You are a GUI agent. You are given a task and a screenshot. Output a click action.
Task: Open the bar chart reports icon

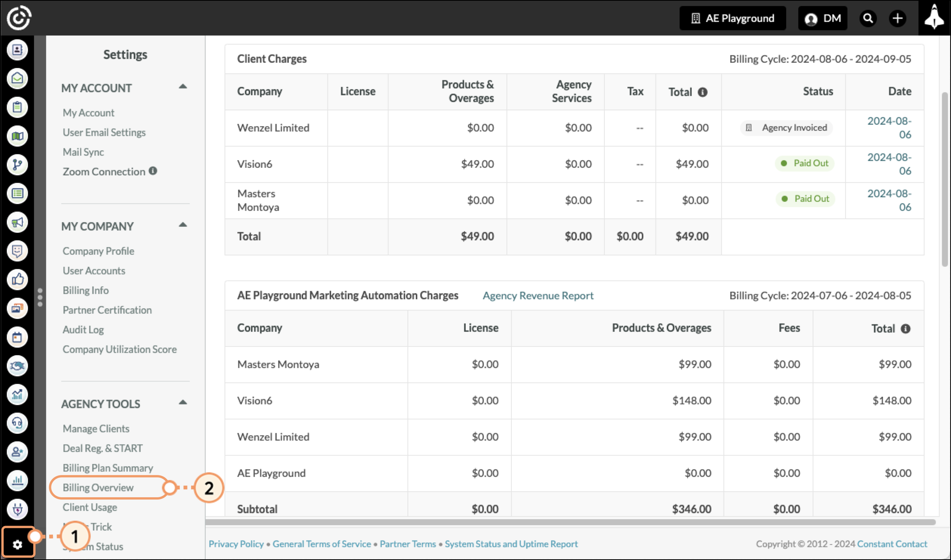coord(17,481)
